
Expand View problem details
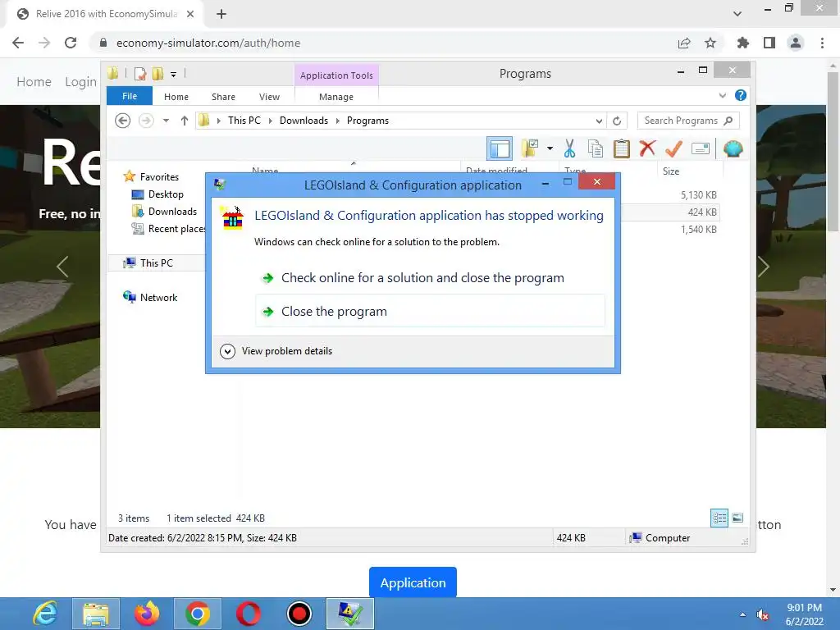pyautogui.click(x=276, y=351)
